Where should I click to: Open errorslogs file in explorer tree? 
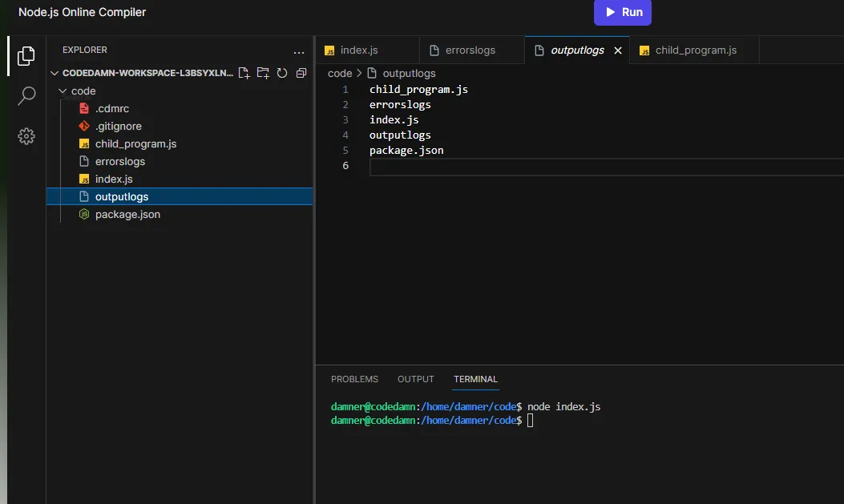(x=180, y=161)
